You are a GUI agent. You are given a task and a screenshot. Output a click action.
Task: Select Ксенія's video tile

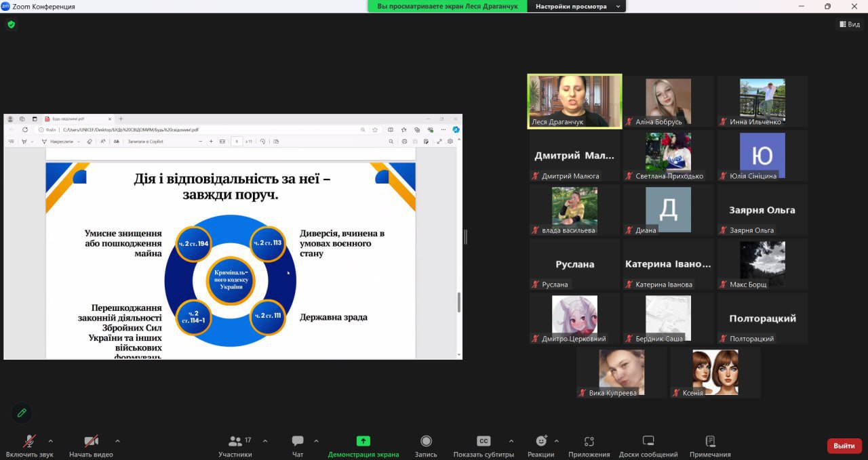715,372
